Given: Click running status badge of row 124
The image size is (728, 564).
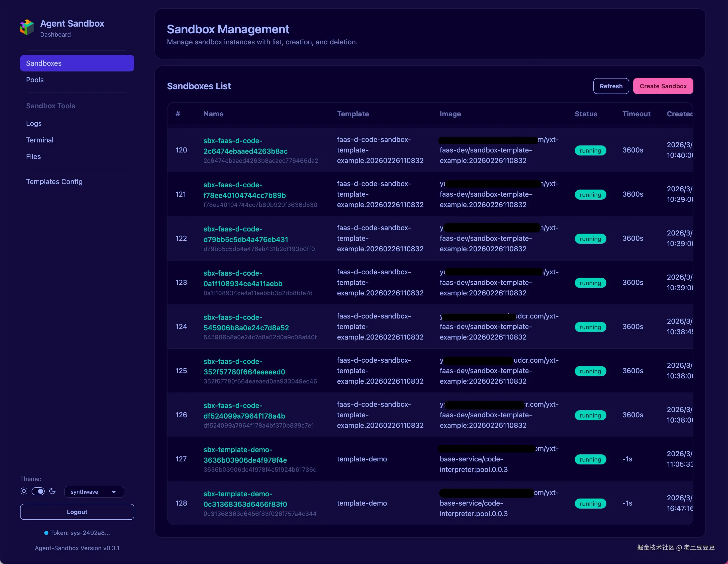Looking at the screenshot, I should pos(590,327).
